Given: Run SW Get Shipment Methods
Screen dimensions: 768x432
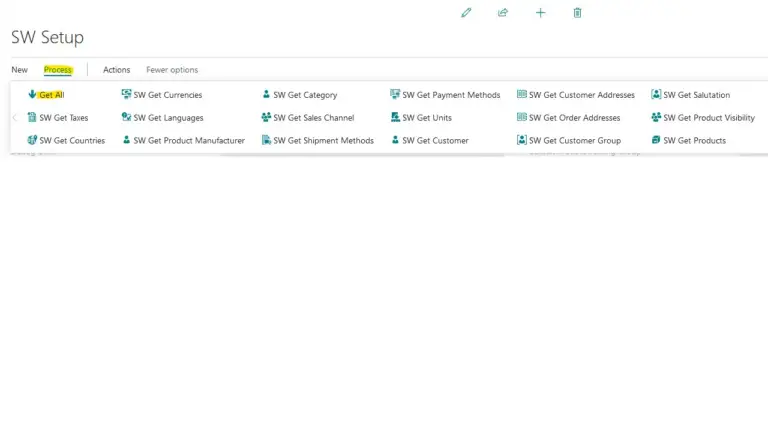Looking at the screenshot, I should [323, 141].
